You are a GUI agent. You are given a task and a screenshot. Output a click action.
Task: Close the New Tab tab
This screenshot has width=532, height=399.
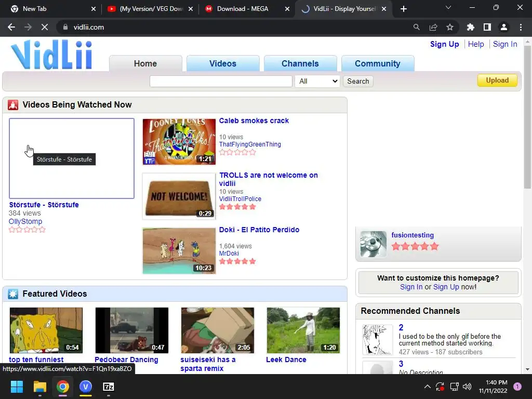(x=94, y=9)
